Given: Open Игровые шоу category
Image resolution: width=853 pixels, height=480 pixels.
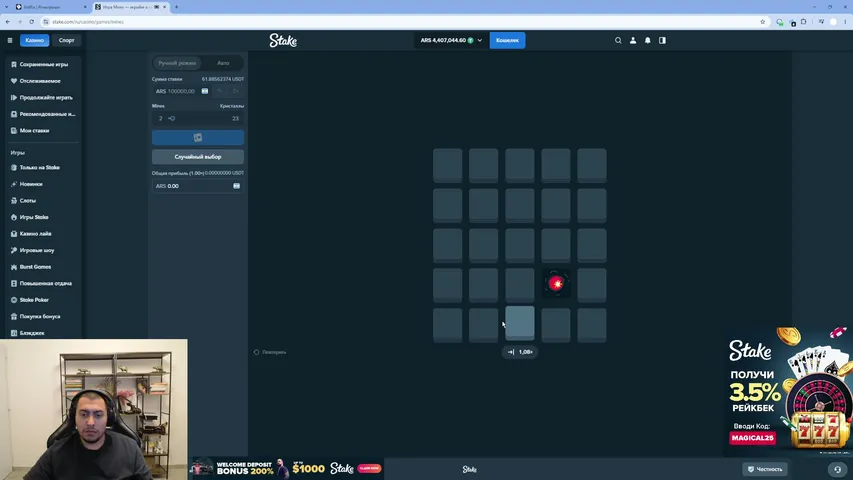Looking at the screenshot, I should tap(36, 250).
